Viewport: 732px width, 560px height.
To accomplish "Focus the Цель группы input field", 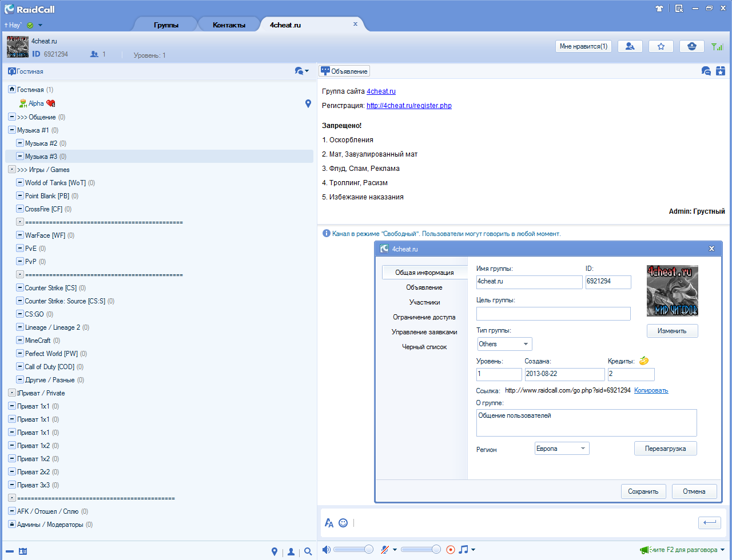I will (554, 314).
